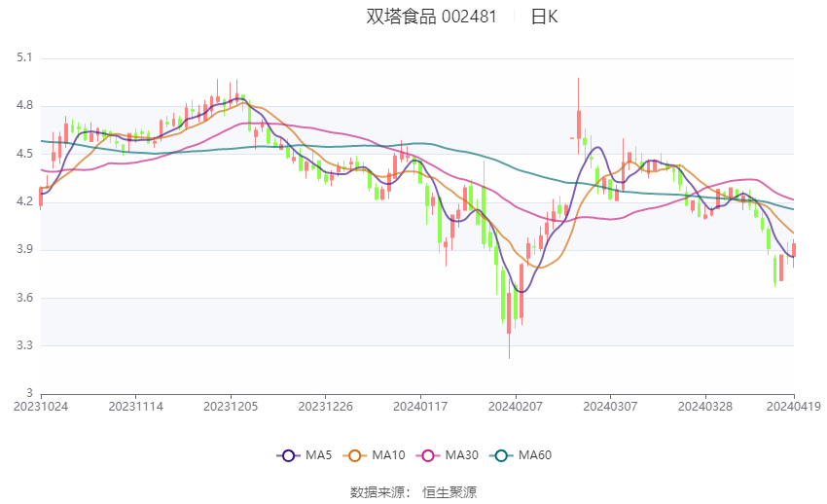Click the purple MA5 legend circle marker
This screenshot has height=504, width=827.
(287, 455)
